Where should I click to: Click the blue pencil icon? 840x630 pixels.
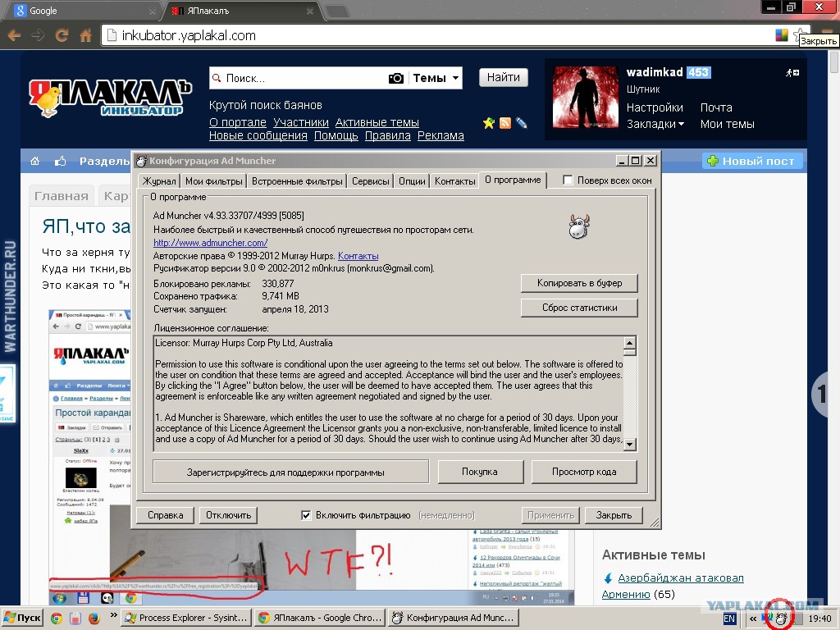point(521,123)
